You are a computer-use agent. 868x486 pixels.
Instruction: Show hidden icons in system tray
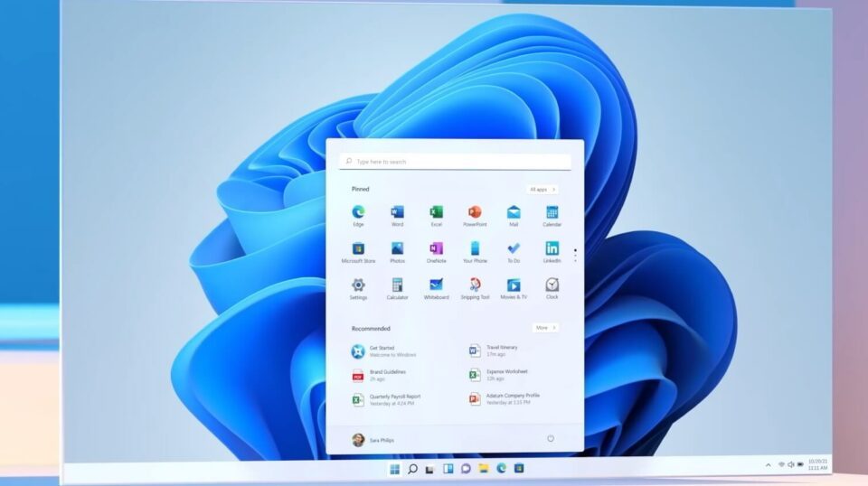pyautogui.click(x=768, y=465)
